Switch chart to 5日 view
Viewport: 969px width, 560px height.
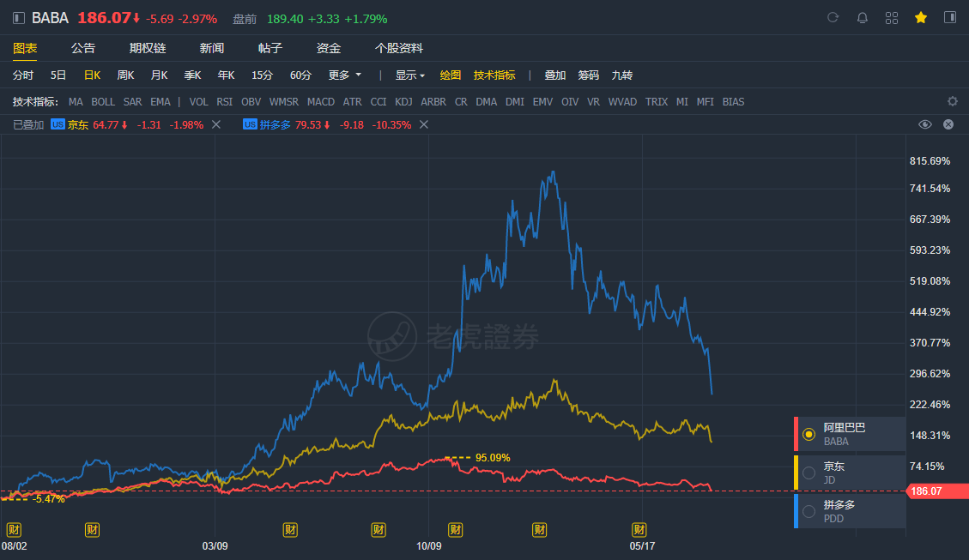click(x=58, y=75)
